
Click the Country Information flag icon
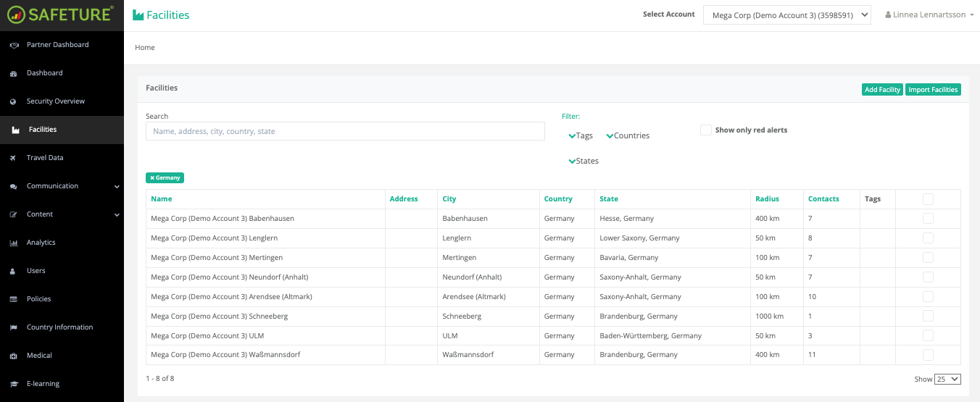pos(13,327)
